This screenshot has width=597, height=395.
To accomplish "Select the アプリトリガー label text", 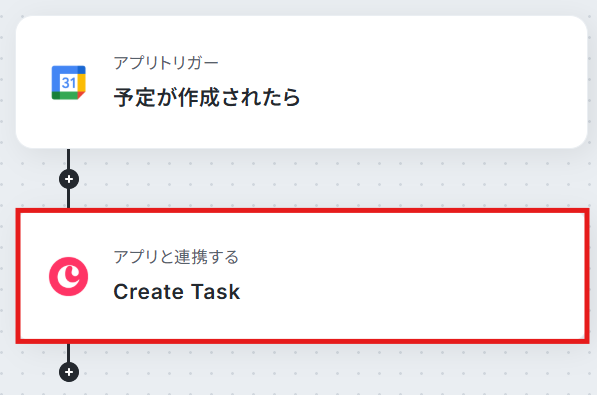I will coord(166,63).
